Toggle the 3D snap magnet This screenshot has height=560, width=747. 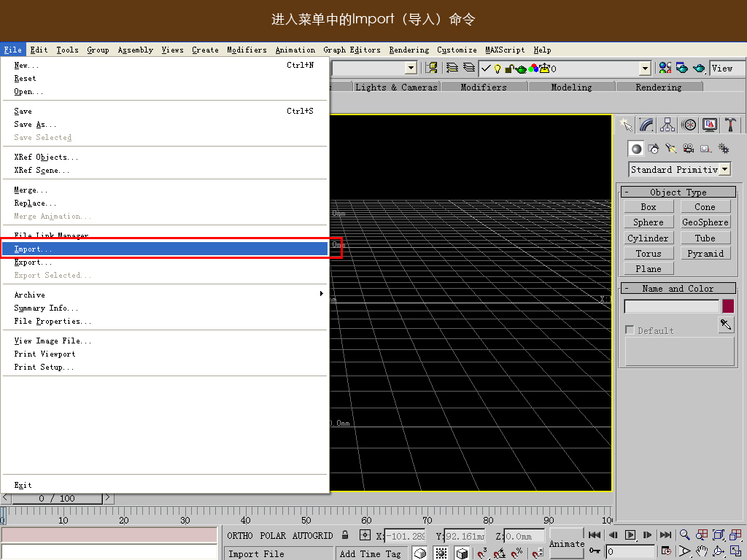pos(482,553)
